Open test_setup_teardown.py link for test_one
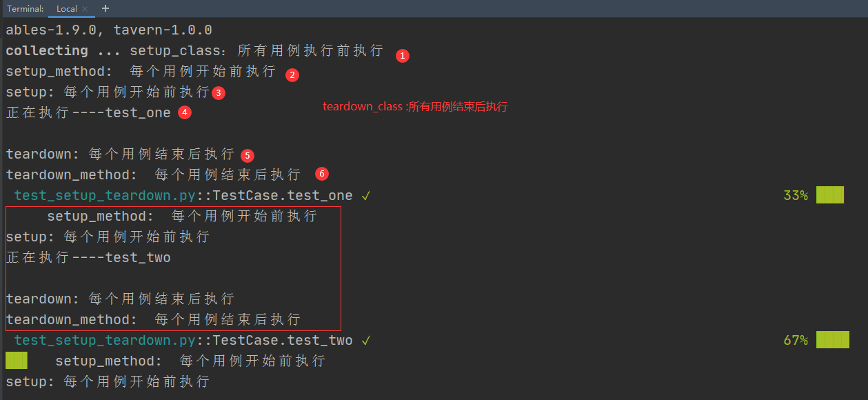Image resolution: width=868 pixels, height=400 pixels. point(105,196)
